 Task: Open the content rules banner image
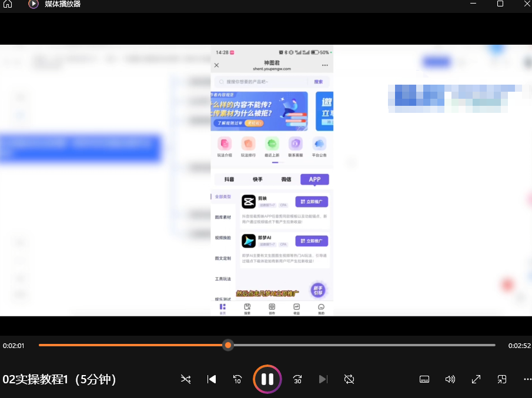[x=259, y=111]
